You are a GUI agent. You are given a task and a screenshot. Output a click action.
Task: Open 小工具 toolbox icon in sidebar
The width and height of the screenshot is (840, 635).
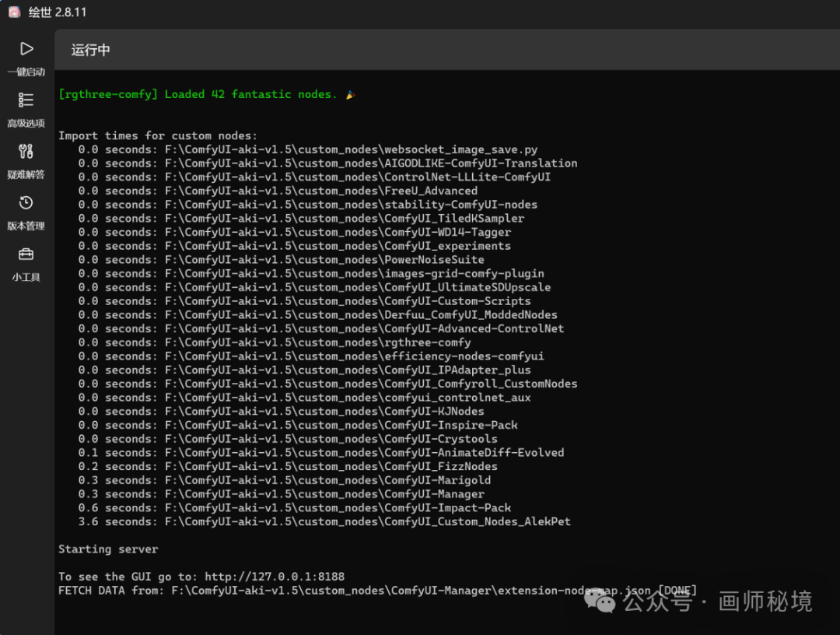[x=26, y=254]
